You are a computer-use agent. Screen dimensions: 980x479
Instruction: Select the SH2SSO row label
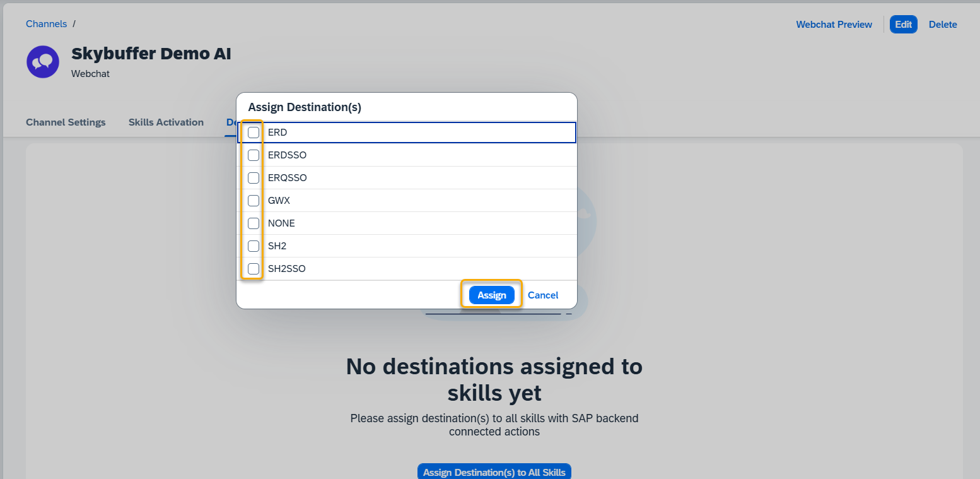(286, 269)
